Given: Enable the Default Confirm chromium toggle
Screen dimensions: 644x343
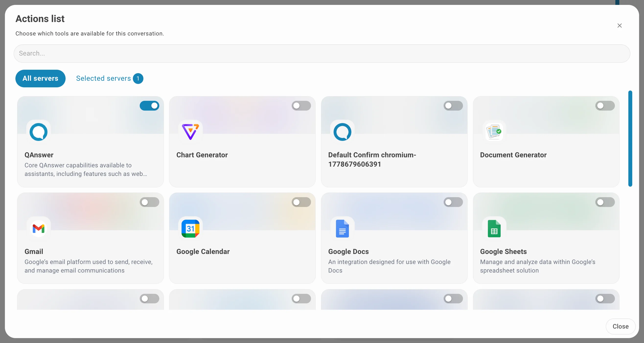Looking at the screenshot, I should [453, 106].
